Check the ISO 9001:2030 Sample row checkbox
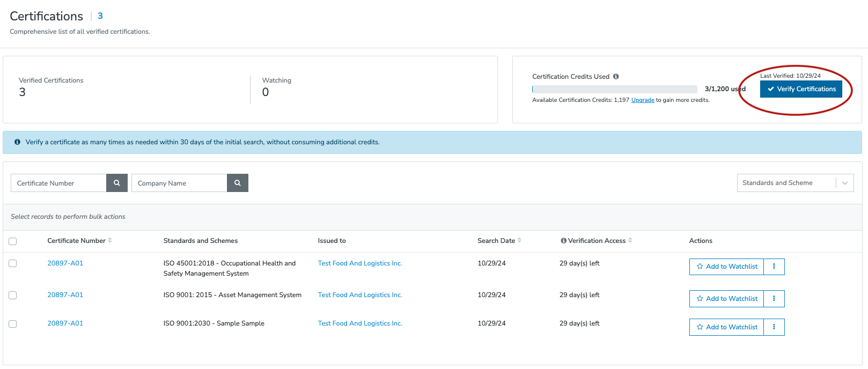The height and width of the screenshot is (369, 868). [x=13, y=324]
